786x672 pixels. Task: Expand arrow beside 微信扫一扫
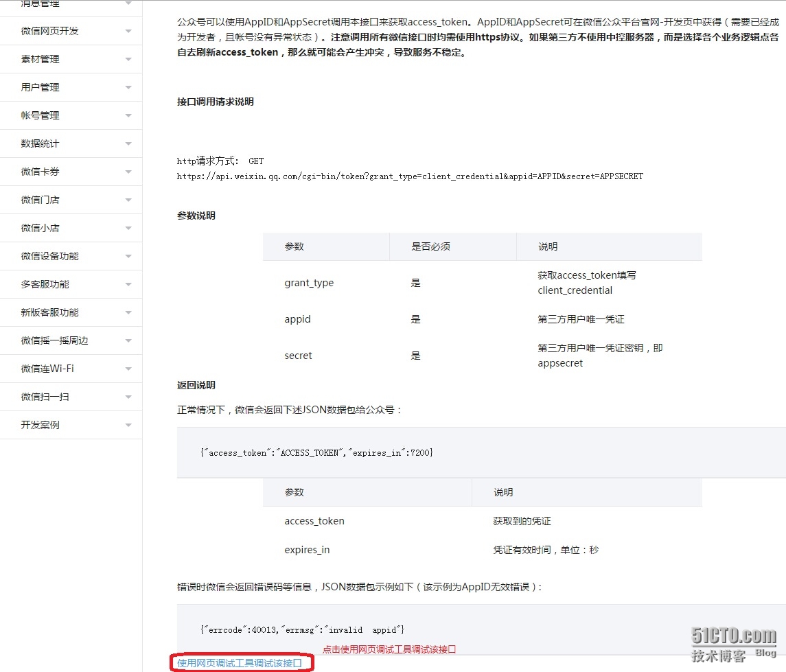pyautogui.click(x=128, y=397)
